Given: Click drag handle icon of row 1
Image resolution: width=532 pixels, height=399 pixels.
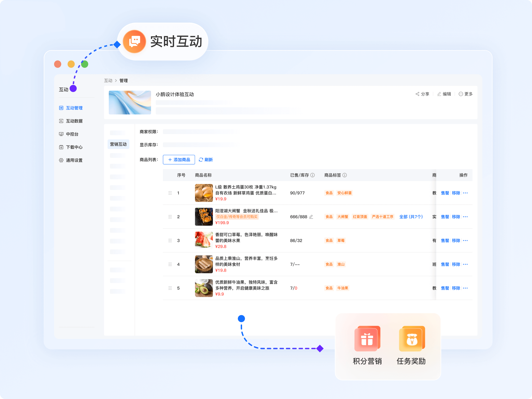Looking at the screenshot, I should [170, 193].
